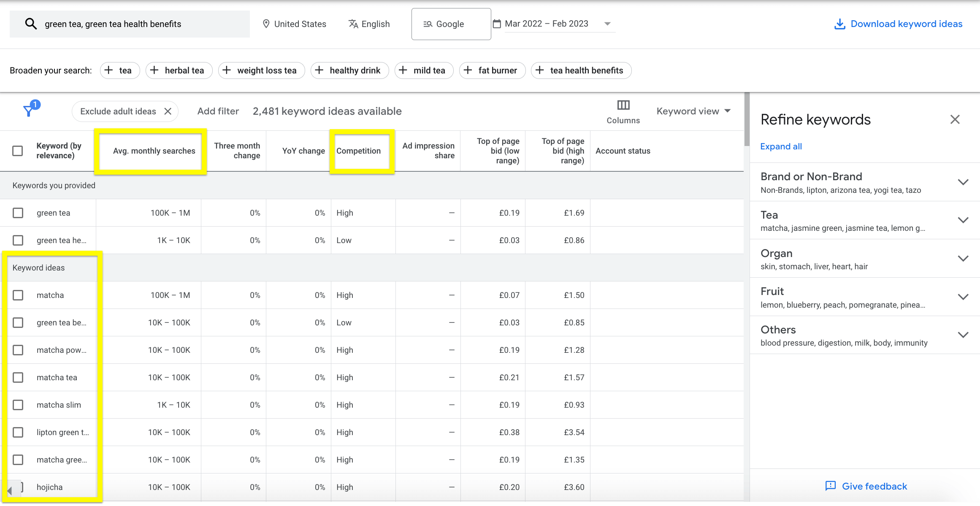Click the Expand all link
Viewport: 980px width, 506px height.
click(x=781, y=146)
